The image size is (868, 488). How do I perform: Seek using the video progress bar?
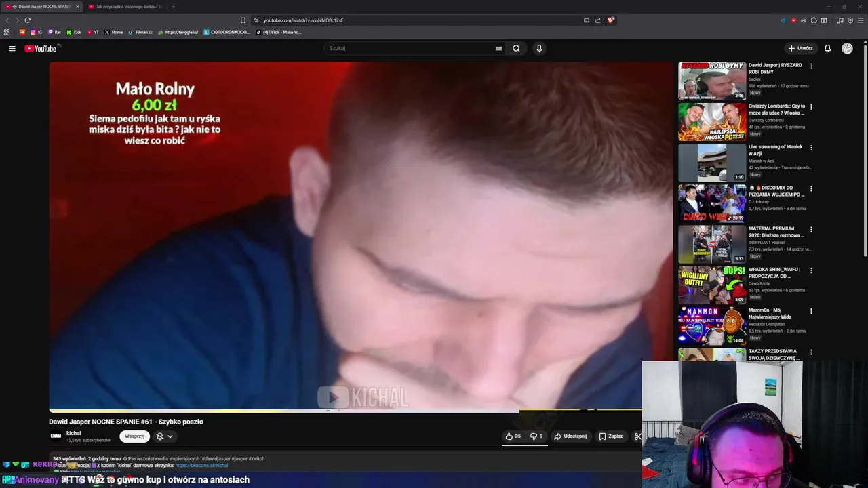[345, 411]
